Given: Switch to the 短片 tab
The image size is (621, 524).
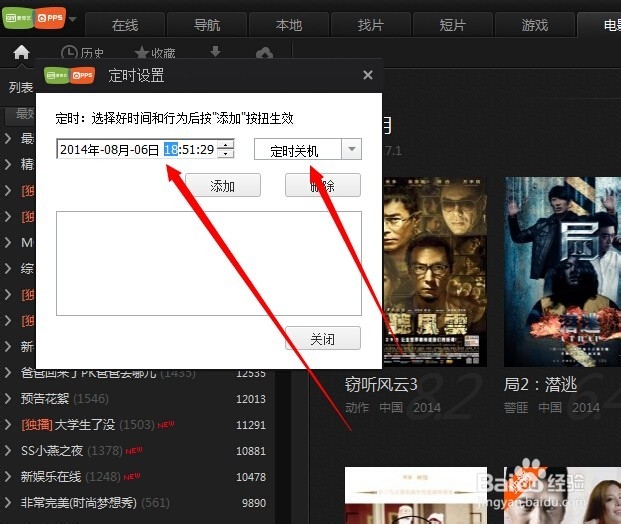Looking at the screenshot, I should coord(453,25).
